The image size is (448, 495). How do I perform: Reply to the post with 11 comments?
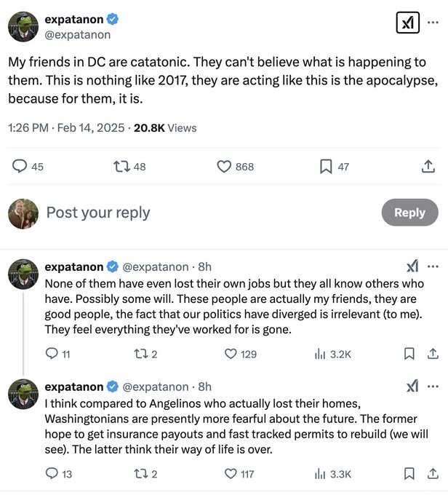52,354
